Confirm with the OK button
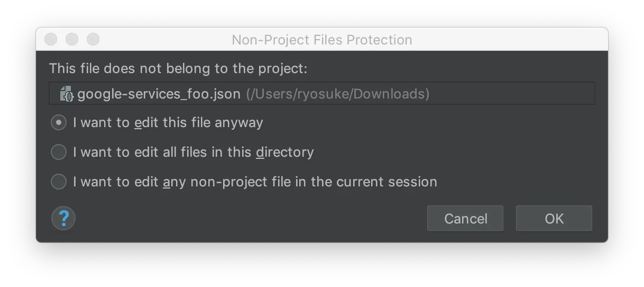Screen dimensions: 644x287 554,218
